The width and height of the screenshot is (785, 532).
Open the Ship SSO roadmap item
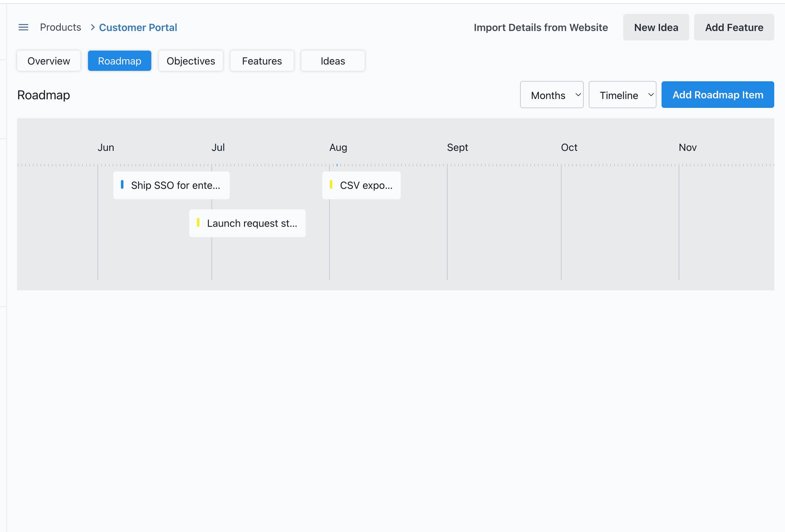click(172, 185)
